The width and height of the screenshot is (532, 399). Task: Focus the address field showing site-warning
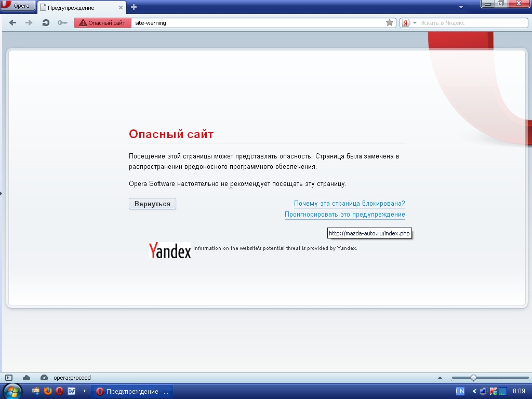click(258, 23)
